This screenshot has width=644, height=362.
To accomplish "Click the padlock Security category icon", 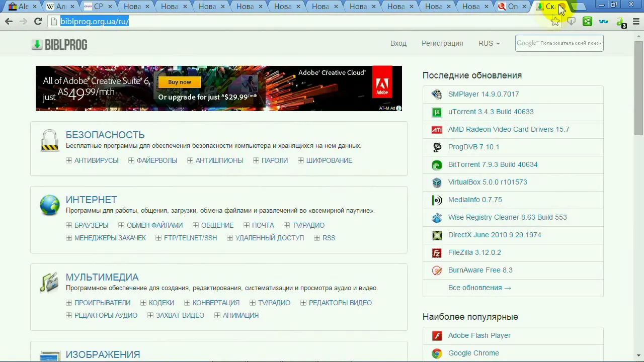I will [50, 140].
